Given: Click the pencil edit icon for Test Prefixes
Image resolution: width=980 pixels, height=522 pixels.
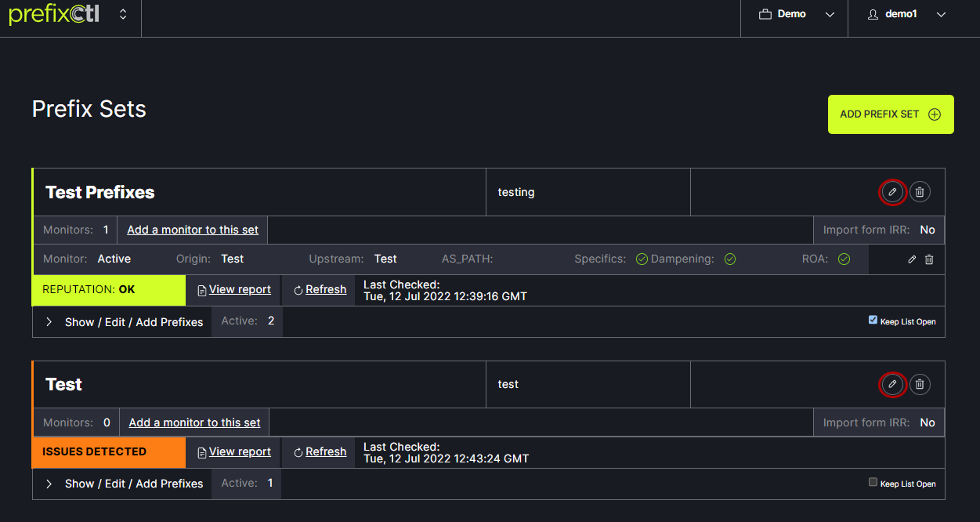Looking at the screenshot, I should tap(892, 192).
